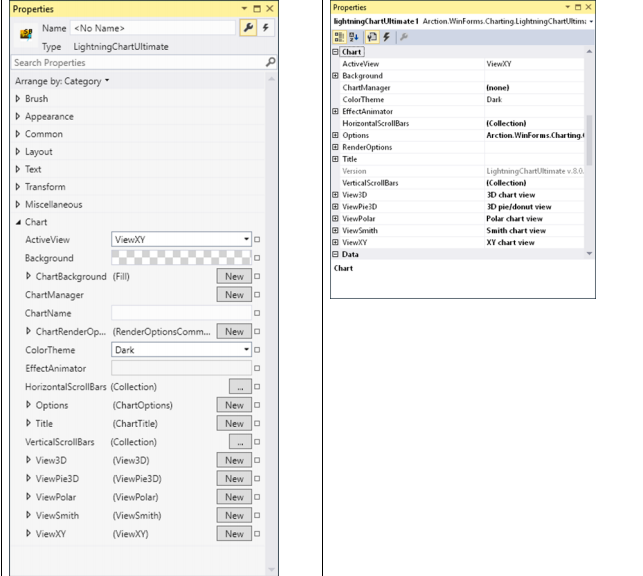Click the Background checkered brush swatch

click(181, 258)
